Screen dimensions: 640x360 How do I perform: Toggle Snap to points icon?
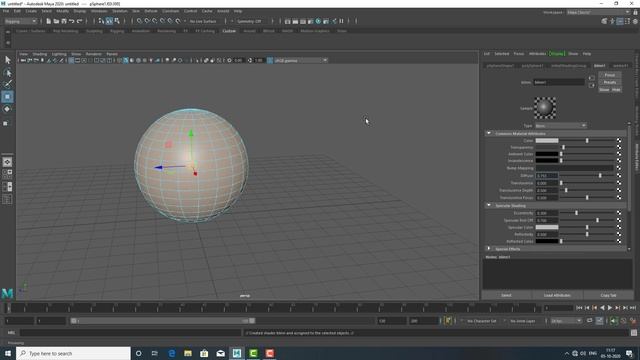155,21
